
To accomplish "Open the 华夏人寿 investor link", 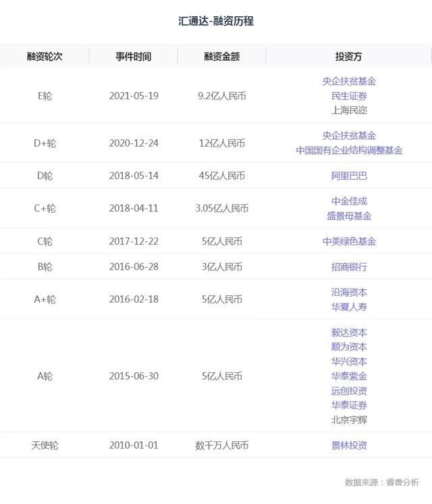I will [349, 307].
